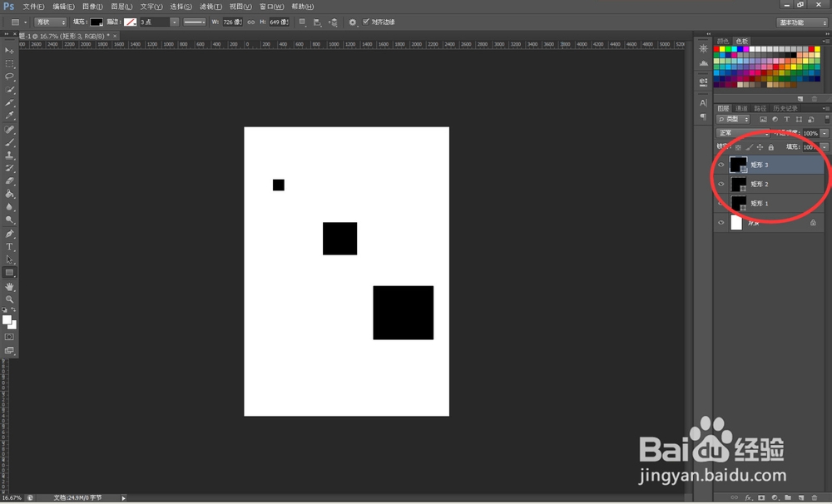Viewport: 832px width, 504px height.
Task: Select the 矩形 1 layer thumbnail
Action: coord(737,202)
